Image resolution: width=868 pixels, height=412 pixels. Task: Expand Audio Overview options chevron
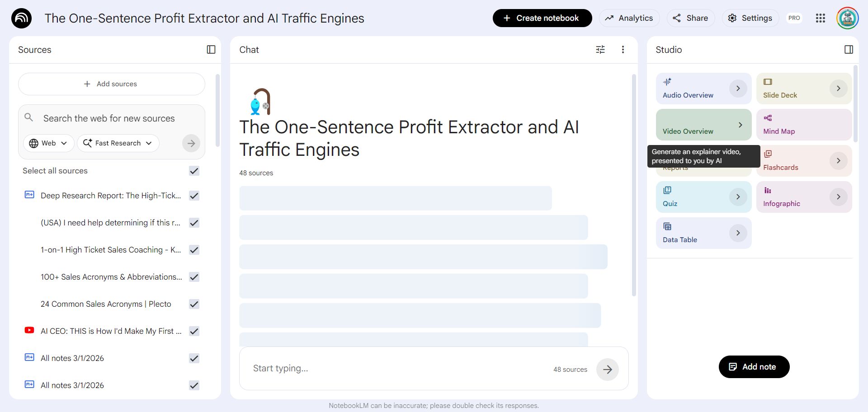(x=738, y=89)
